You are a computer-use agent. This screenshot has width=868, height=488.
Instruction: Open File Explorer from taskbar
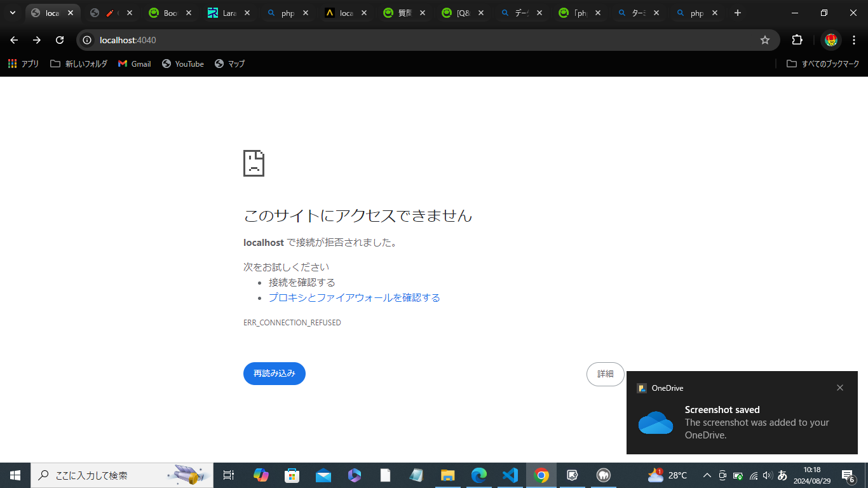(x=448, y=475)
